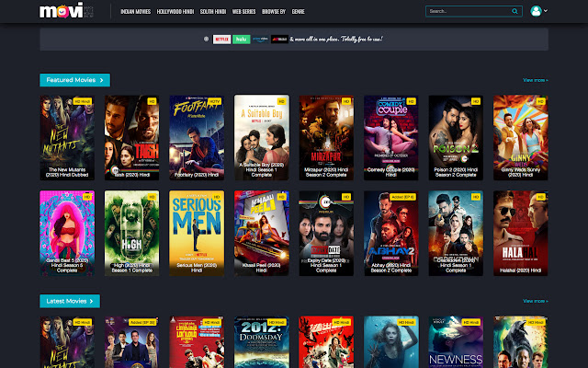Screen dimensions: 588x368
Task: Click the ALTBalaji logo in banner
Action: coord(279,39)
